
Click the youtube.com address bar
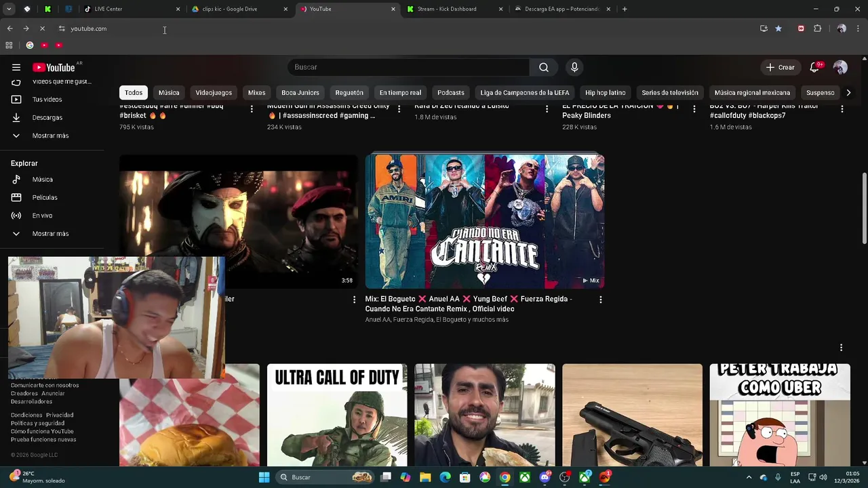407,28
